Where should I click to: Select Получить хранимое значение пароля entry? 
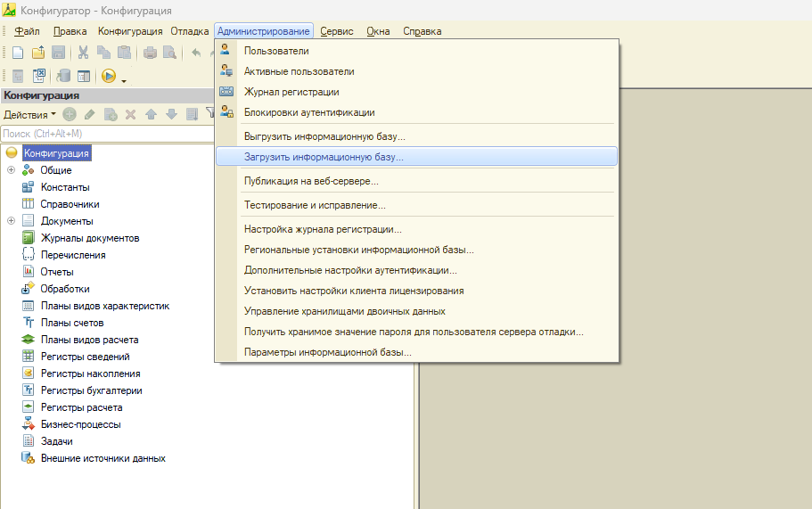(416, 332)
